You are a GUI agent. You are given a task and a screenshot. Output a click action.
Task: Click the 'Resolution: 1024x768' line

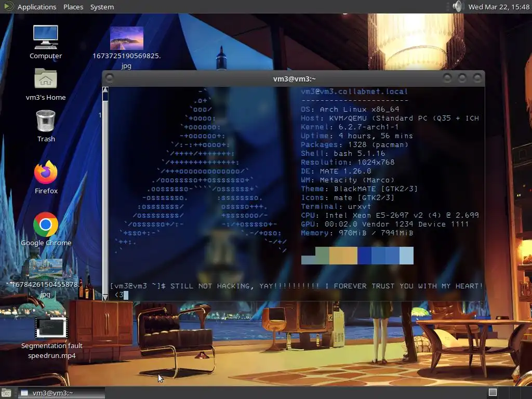click(x=348, y=162)
